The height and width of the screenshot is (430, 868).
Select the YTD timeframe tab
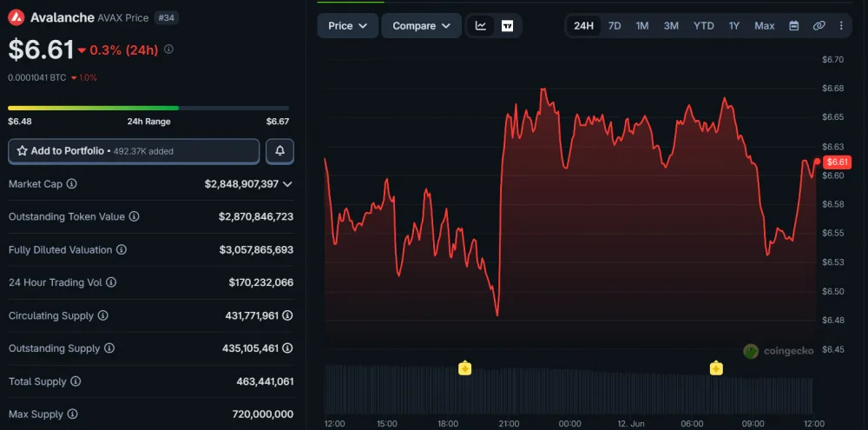coord(704,26)
